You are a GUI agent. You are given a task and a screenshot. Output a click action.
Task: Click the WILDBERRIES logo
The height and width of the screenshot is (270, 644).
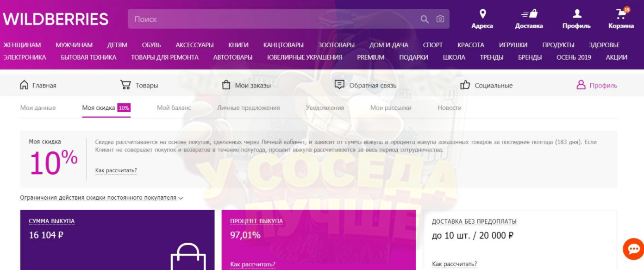tap(56, 19)
